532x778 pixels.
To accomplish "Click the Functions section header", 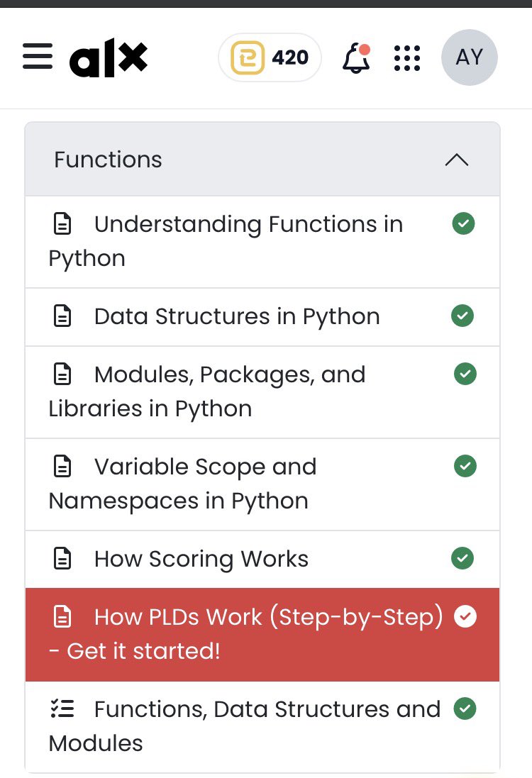I will tap(262, 160).
